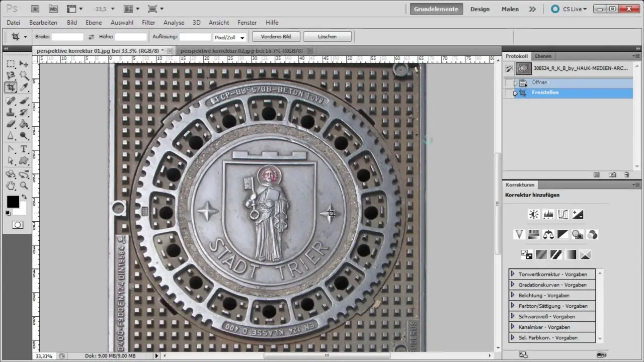
Task: Click the Vorderes Bild button
Action: (276, 37)
